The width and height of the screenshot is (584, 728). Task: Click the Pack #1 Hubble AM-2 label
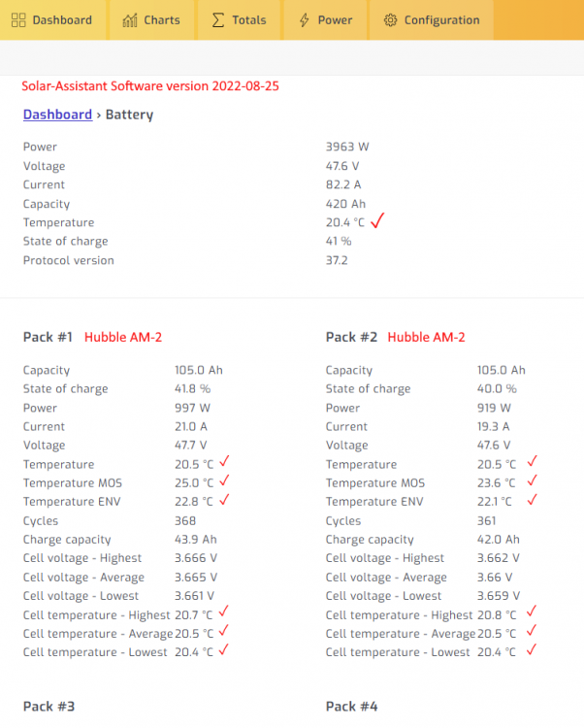pyautogui.click(x=123, y=337)
